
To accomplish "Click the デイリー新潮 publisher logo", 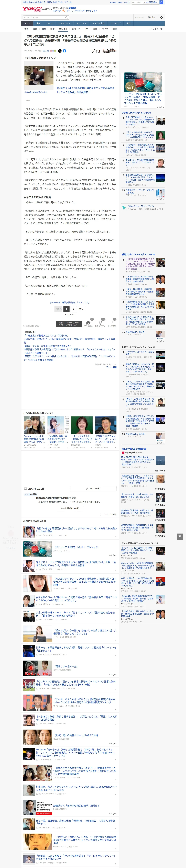I will pyautogui.click(x=104, y=51).
